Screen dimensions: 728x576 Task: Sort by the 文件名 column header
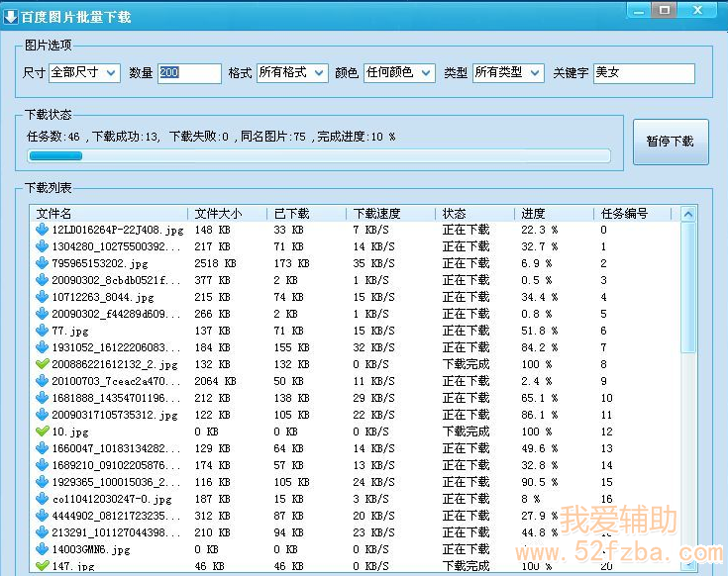click(x=110, y=214)
